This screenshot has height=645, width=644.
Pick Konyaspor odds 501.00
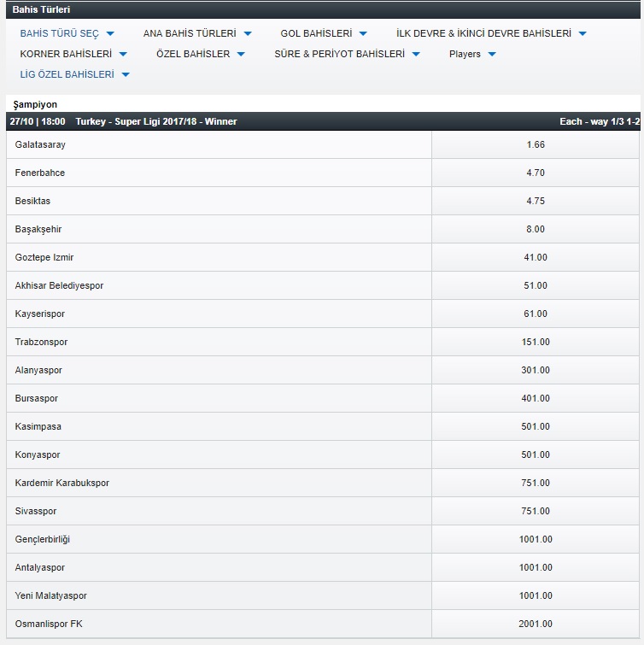[536, 454]
